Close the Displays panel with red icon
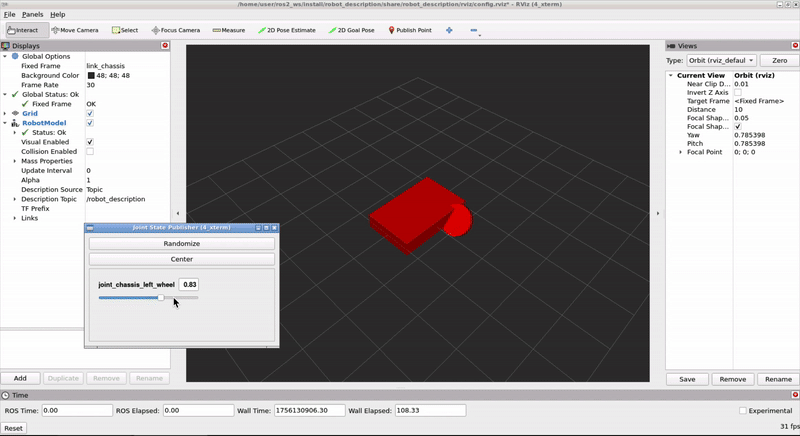This screenshot has width=800, height=436. click(165, 45)
